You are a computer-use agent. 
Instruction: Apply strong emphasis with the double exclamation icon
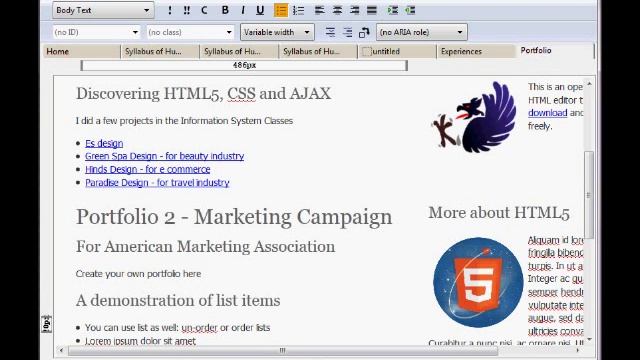pos(187,10)
